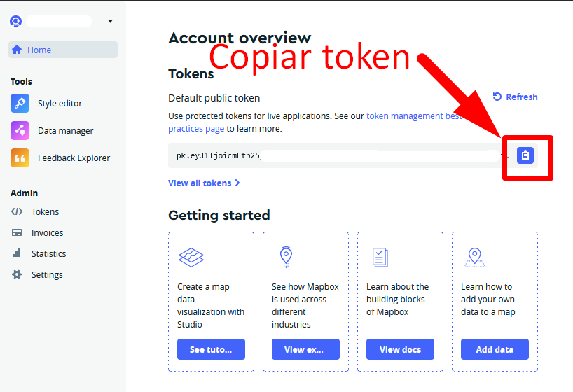Viewport: 573px width, 392px height.
Task: Open the Feedback Explorer icon
Action: 20,157
